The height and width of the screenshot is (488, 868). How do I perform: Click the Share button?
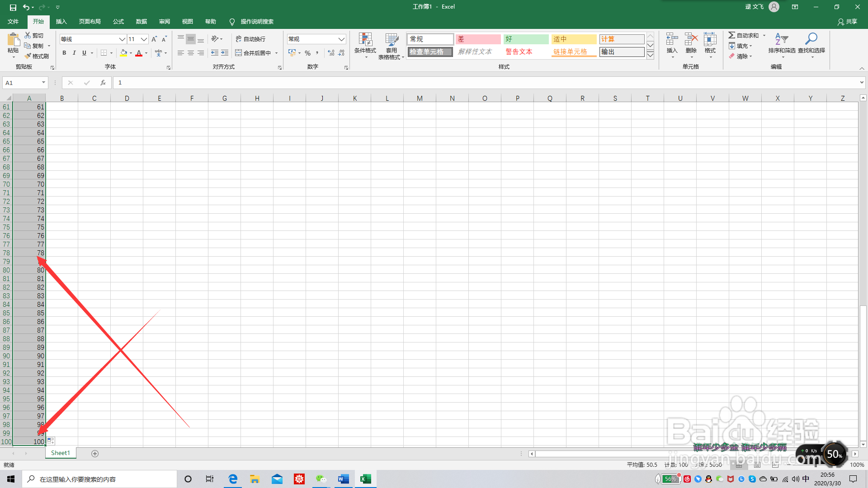pos(847,22)
